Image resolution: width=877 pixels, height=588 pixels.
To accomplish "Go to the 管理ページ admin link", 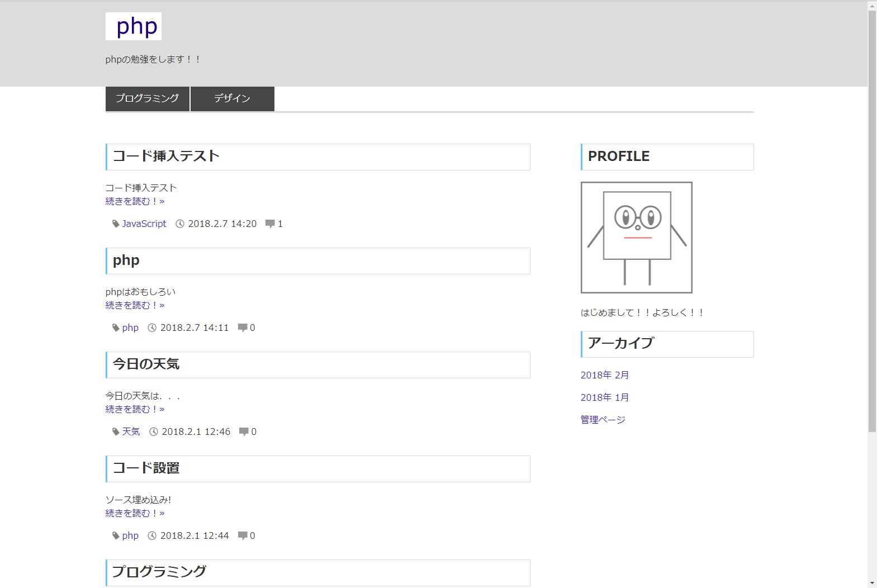I will click(x=603, y=420).
